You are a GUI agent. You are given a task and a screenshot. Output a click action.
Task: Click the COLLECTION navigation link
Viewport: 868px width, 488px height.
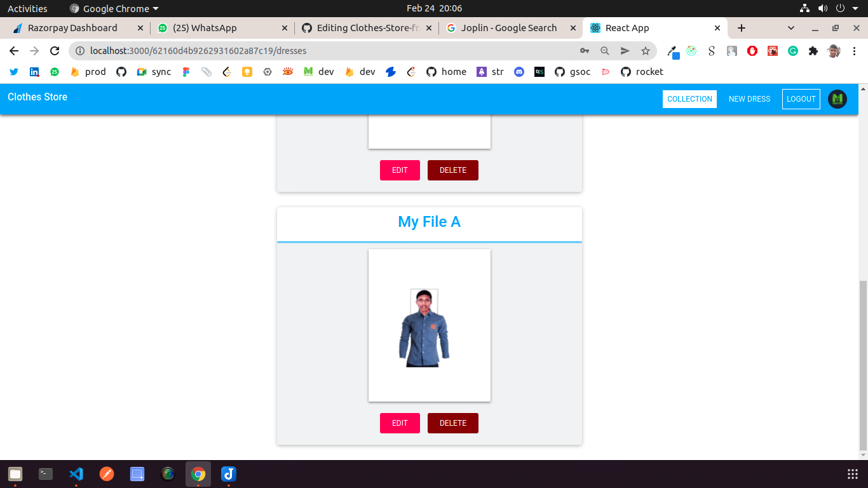click(689, 99)
